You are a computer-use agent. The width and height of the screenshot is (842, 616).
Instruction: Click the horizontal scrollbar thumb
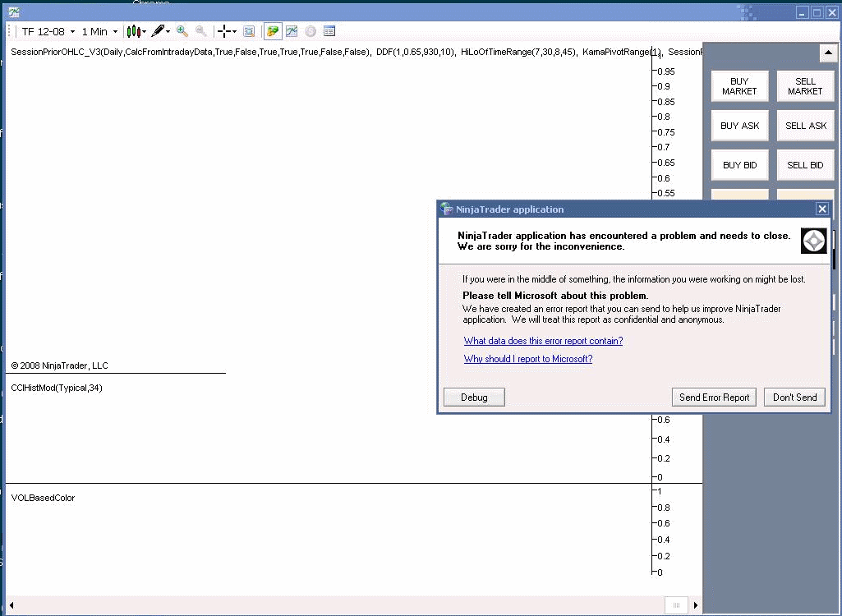pos(676,605)
